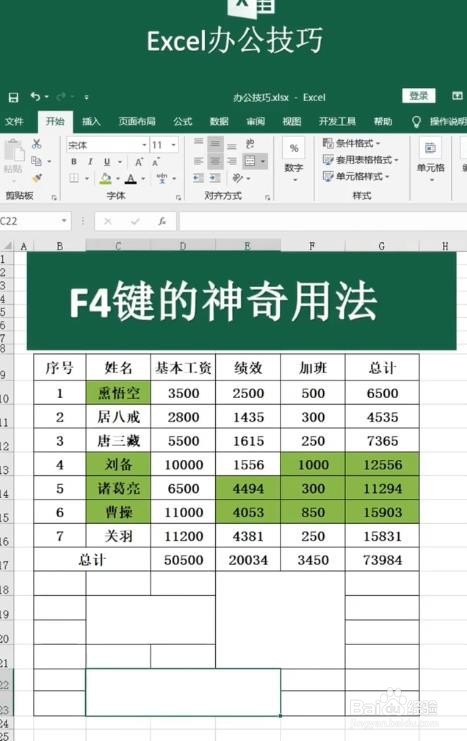Image resolution: width=467 pixels, height=741 pixels.
Task: Select the 基本工资 header cell
Action: click(x=183, y=368)
